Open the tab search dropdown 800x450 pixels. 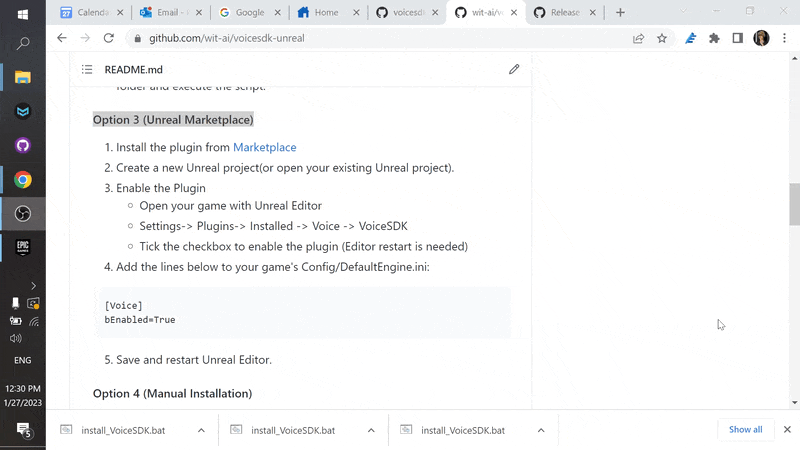tap(683, 11)
